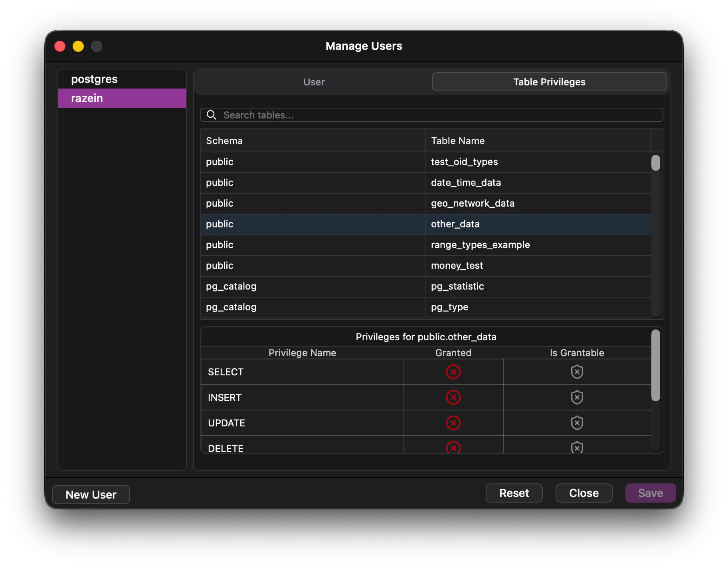The image size is (728, 568).
Task: Click the Reset button
Action: tap(514, 493)
